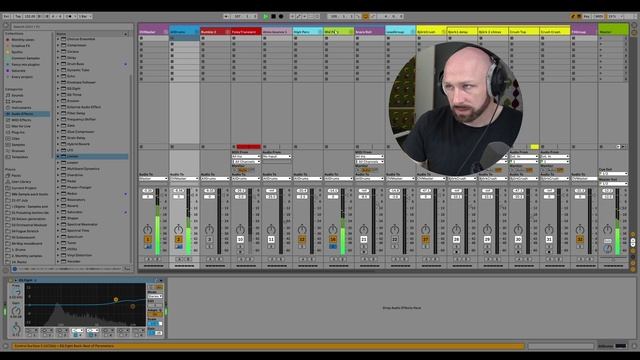Select the Rumble 2 track header
This screenshot has height=360, width=640.
coord(215,31)
